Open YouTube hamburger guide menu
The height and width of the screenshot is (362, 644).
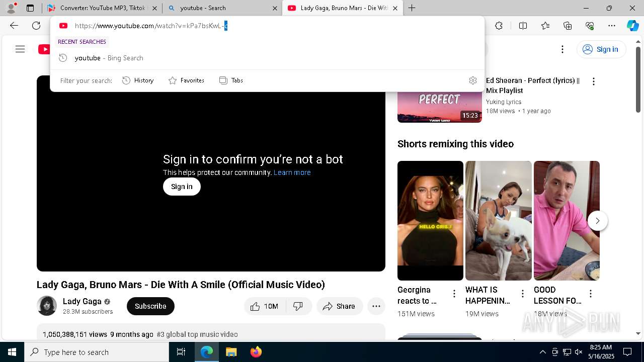20,49
